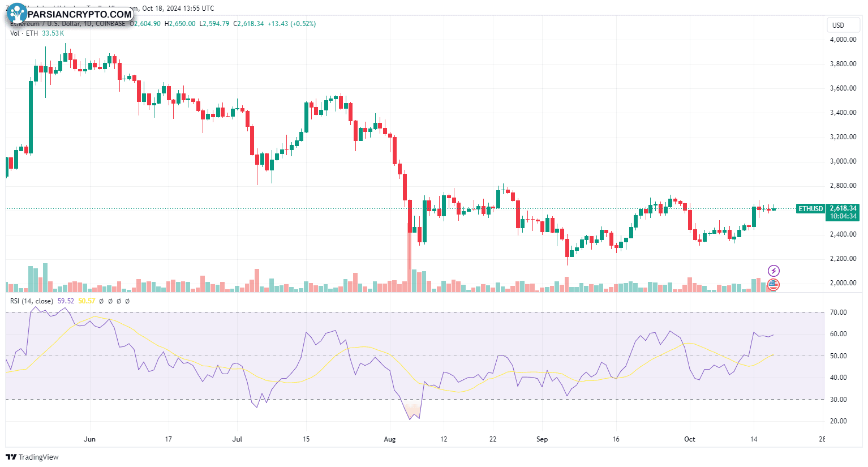Click the Jul date on time axis

click(237, 439)
